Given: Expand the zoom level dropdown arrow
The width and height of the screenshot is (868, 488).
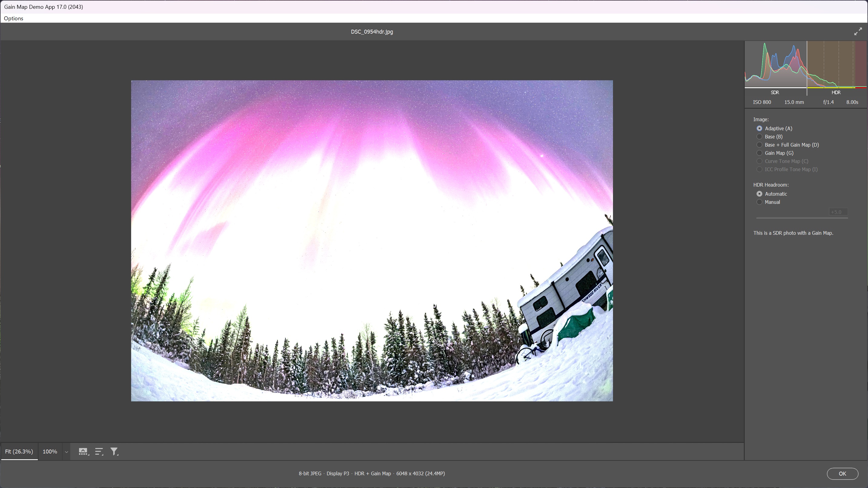Looking at the screenshot, I should point(66,452).
